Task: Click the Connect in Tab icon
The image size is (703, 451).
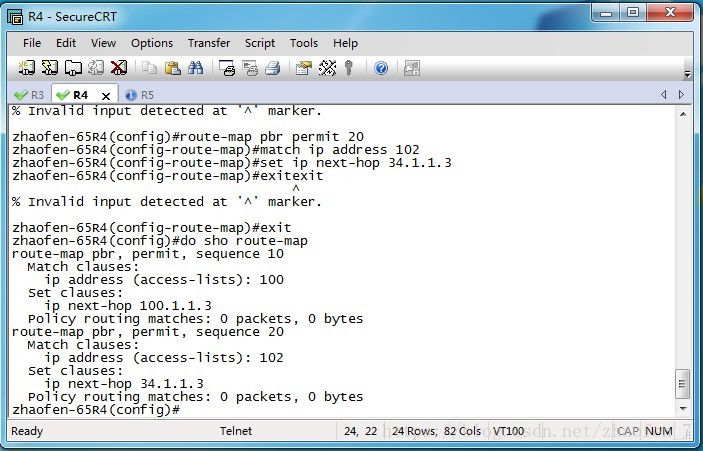Action: (x=73, y=68)
